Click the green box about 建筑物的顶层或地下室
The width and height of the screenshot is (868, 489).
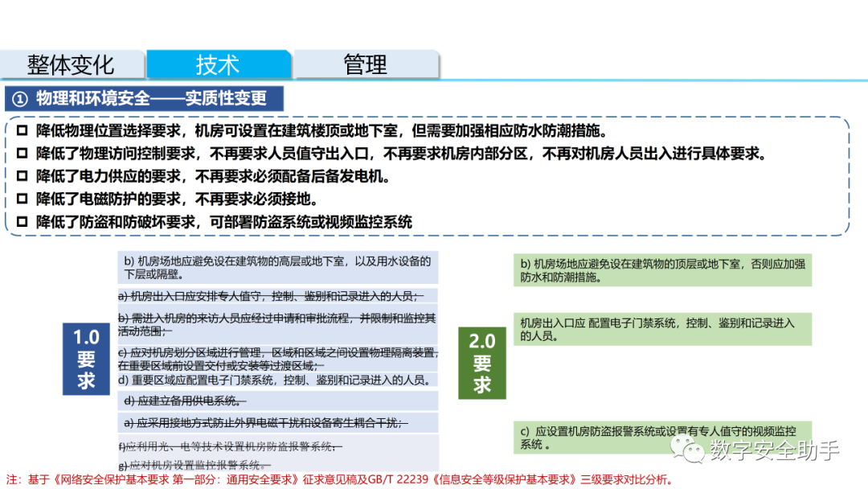662,270
